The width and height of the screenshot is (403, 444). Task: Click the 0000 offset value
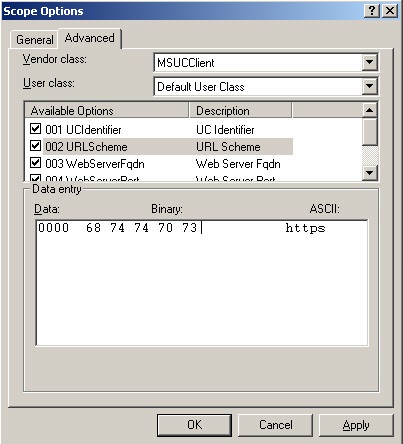point(53,228)
